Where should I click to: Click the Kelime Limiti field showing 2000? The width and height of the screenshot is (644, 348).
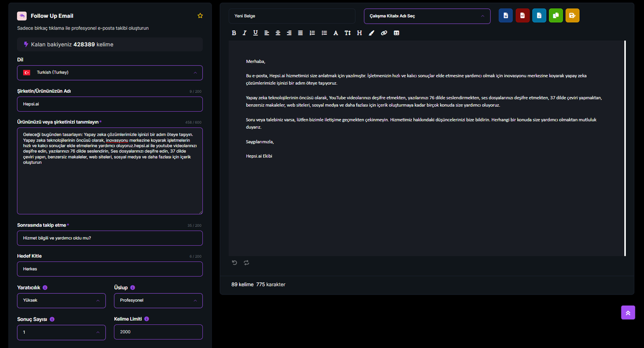click(x=158, y=332)
